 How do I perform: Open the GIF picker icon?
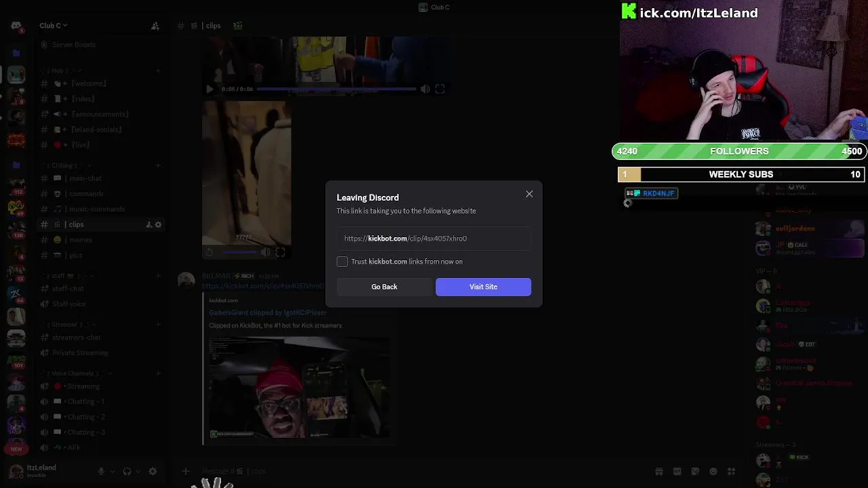[677, 472]
